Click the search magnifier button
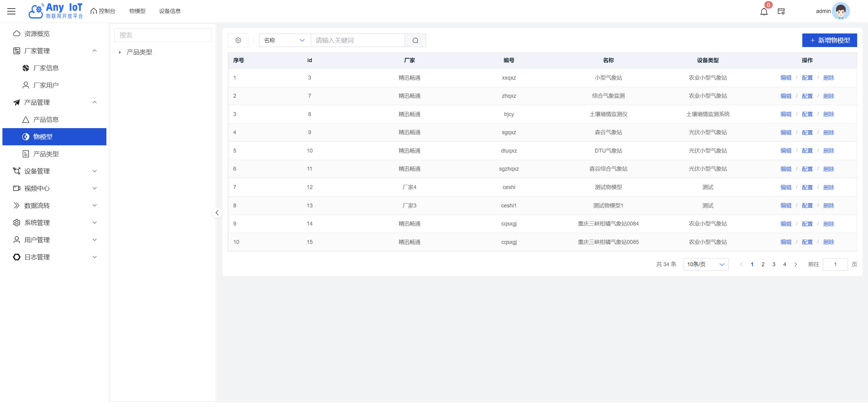Viewport: 868px width, 407px height. click(415, 40)
